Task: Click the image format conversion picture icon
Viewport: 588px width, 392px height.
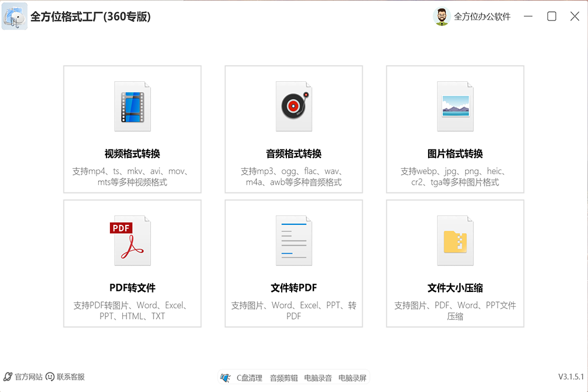Action: [x=455, y=107]
